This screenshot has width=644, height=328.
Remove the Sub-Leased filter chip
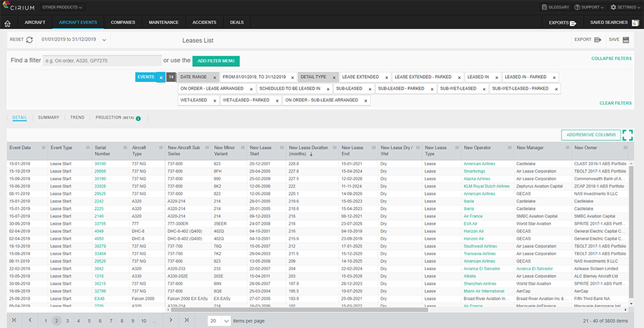pyautogui.click(x=370, y=89)
